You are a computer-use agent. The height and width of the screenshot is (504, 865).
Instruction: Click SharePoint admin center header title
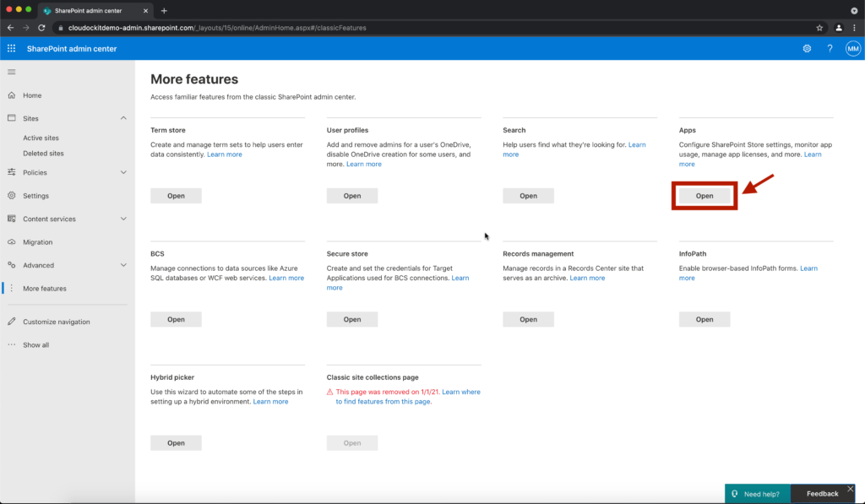tap(72, 48)
